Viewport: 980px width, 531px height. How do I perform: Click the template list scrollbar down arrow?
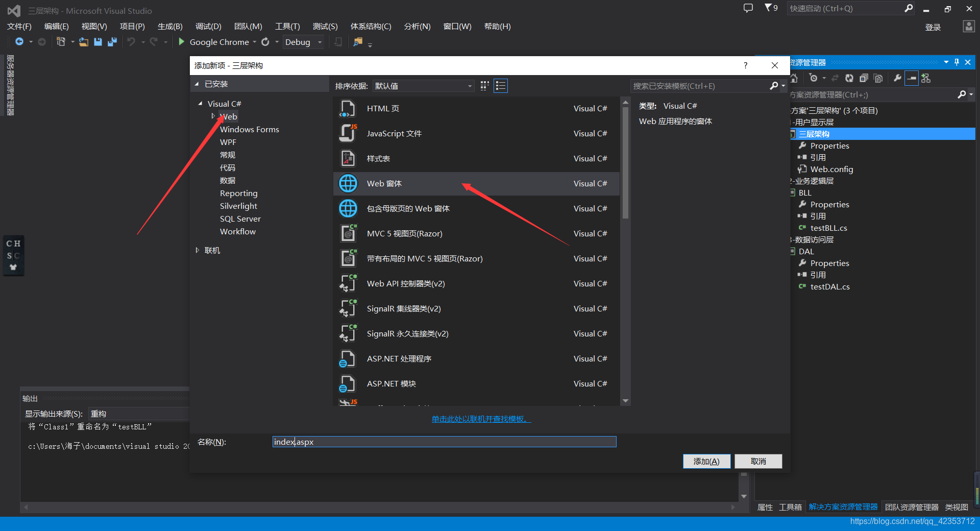625,401
